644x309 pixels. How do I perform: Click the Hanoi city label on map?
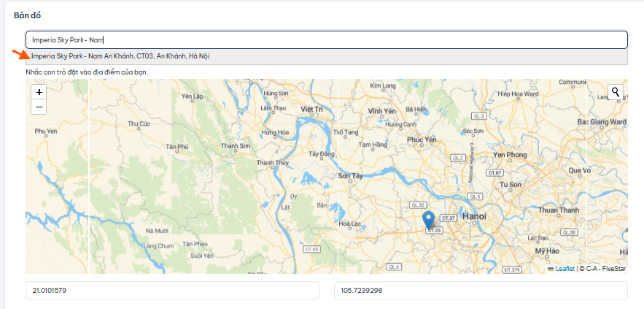474,216
